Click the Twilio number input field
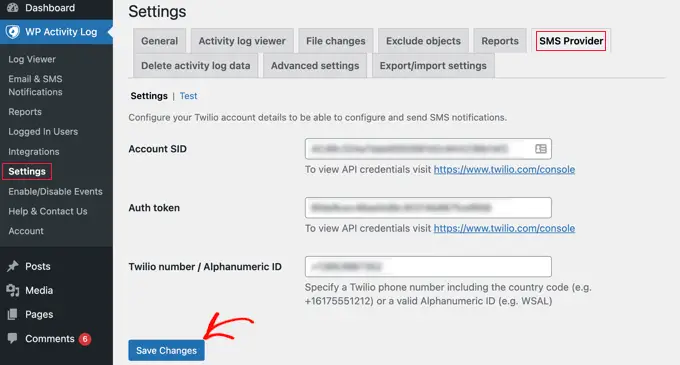The image size is (680, 365). click(x=428, y=267)
